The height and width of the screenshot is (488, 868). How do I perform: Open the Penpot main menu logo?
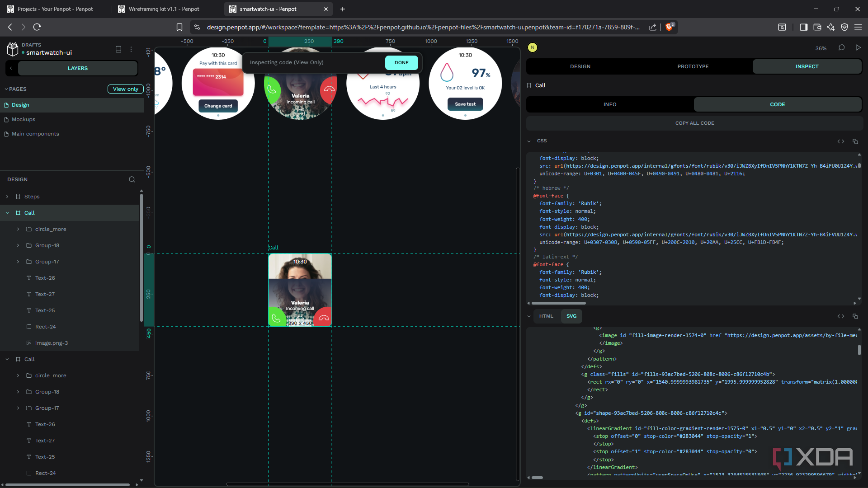coord(13,49)
